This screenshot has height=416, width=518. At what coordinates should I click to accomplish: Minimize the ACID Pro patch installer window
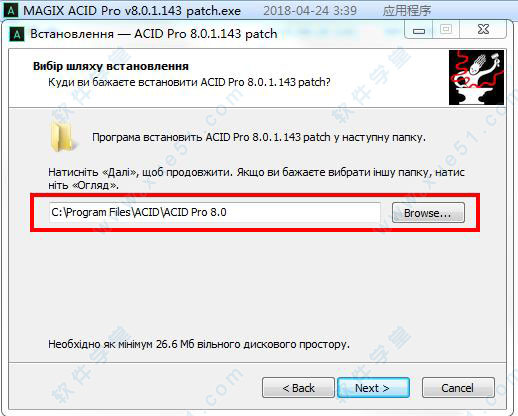coord(419,30)
